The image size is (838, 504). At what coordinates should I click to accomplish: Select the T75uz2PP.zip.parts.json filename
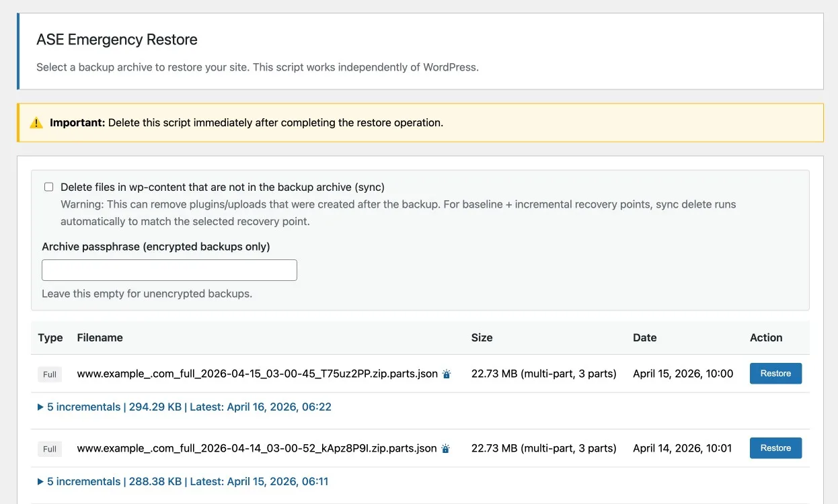click(x=257, y=374)
